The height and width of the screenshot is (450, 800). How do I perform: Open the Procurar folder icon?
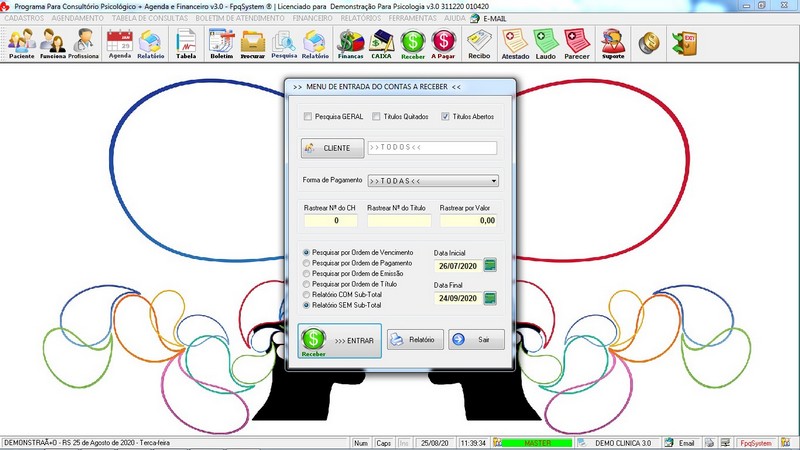tap(253, 44)
